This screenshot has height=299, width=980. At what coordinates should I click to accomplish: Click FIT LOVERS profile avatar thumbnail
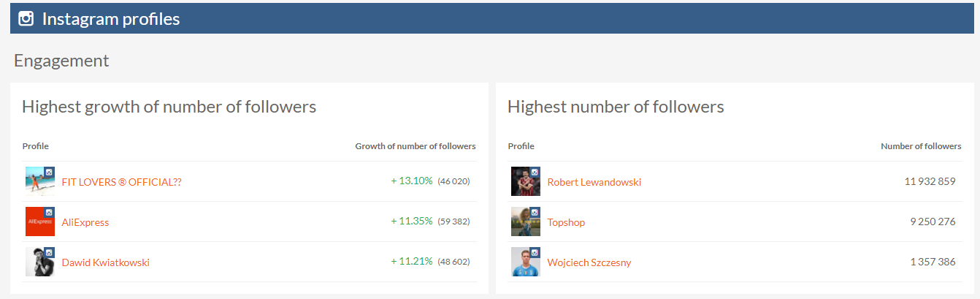coord(38,183)
